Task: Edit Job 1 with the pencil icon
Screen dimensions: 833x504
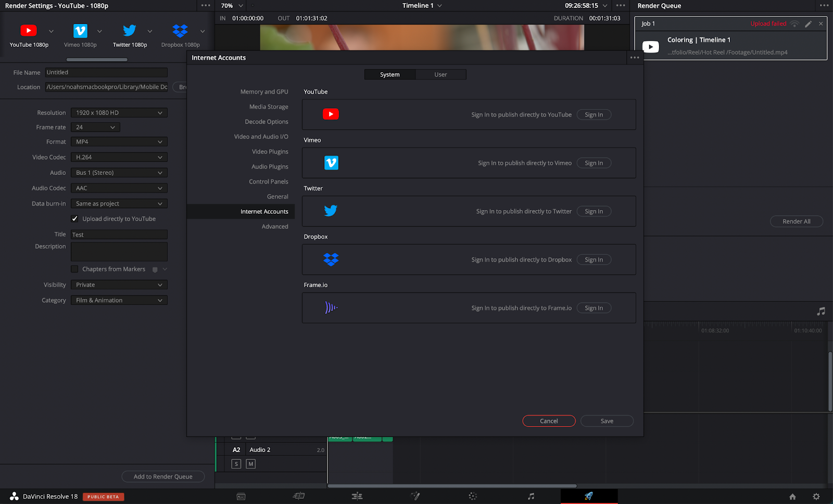Action: [808, 24]
